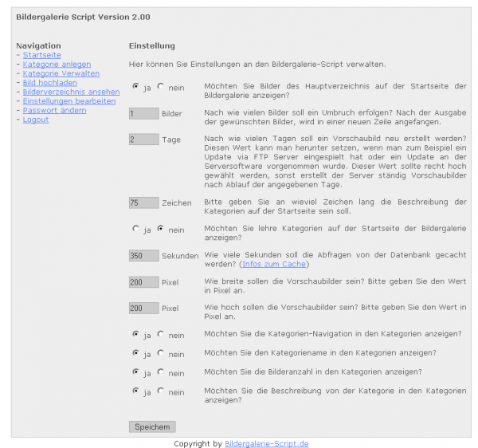
Task: Open Bilderverzeichnis ansehen
Action: pos(71,92)
